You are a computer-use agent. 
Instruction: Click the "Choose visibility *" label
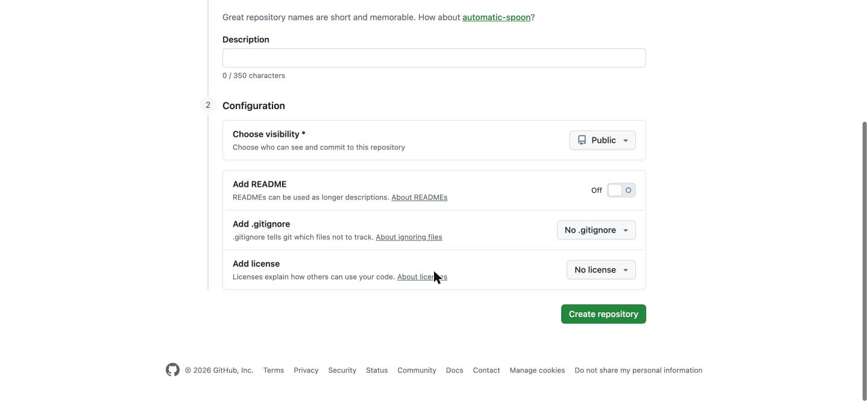269,134
